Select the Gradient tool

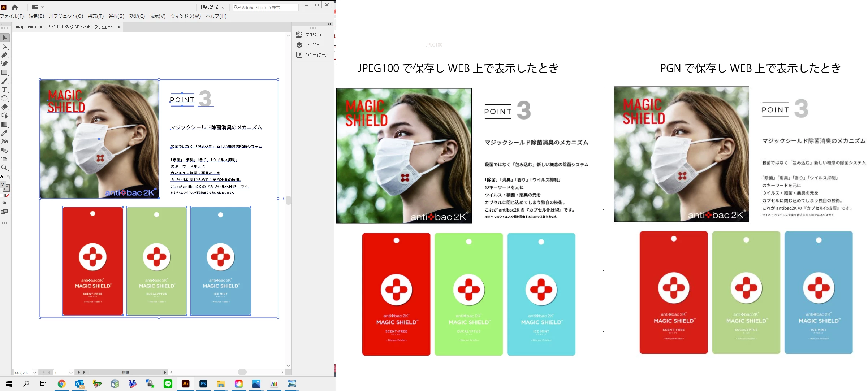pos(5,124)
